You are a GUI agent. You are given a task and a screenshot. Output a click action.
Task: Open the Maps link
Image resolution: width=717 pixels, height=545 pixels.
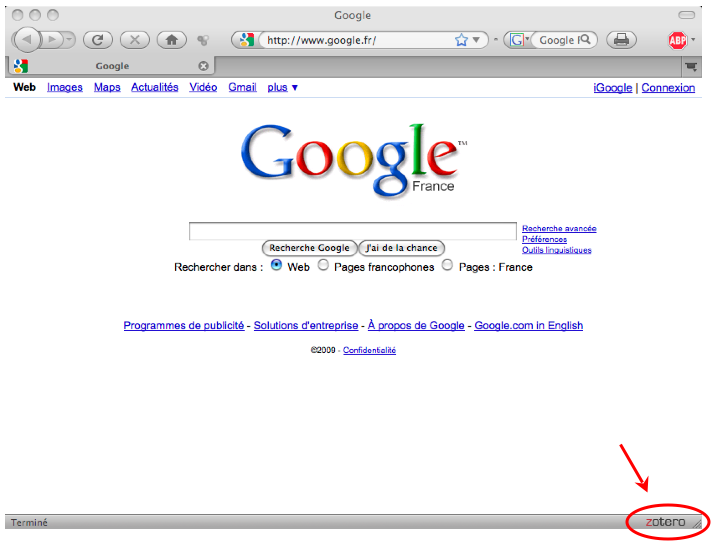[x=107, y=87]
